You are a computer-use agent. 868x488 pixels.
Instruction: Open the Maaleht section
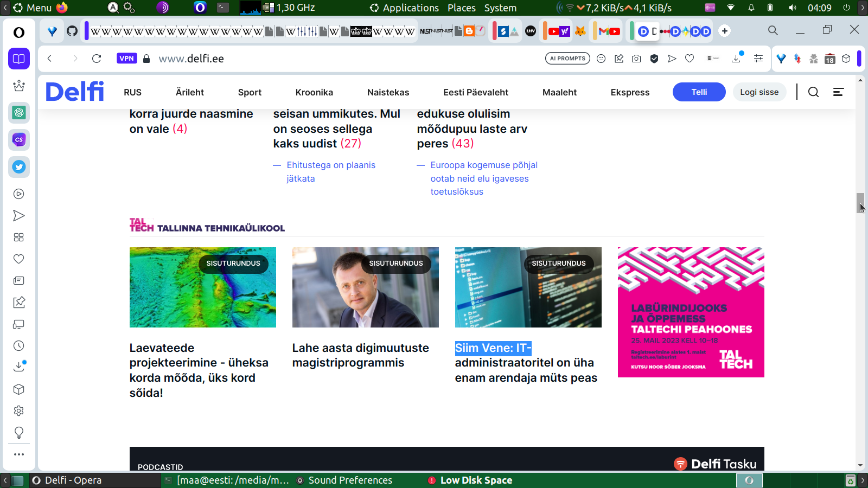coord(559,92)
